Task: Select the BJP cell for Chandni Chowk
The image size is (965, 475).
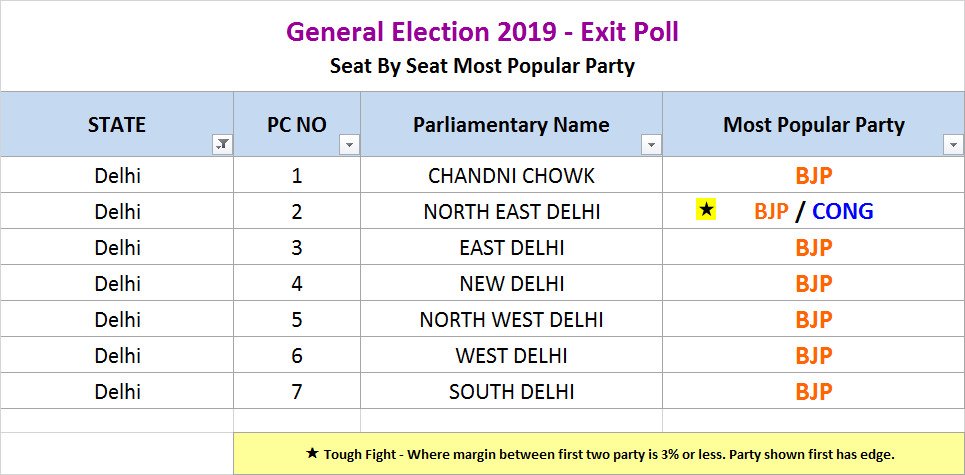Action: point(813,176)
